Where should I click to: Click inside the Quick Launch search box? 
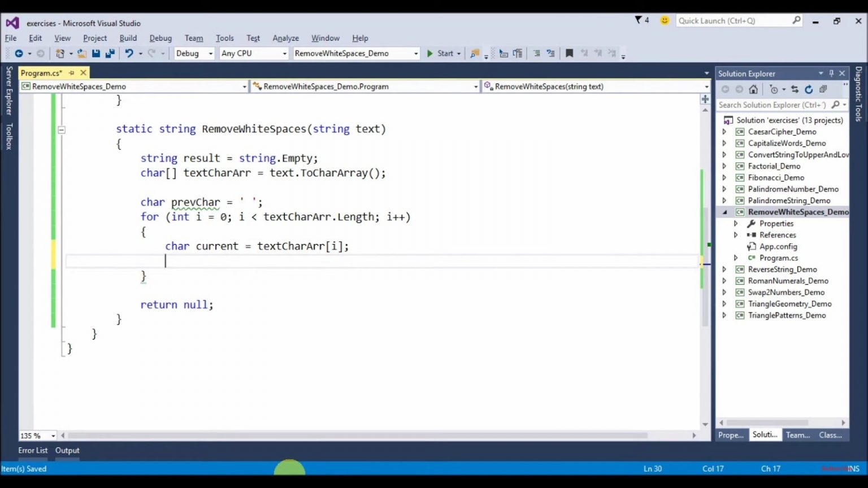click(735, 20)
